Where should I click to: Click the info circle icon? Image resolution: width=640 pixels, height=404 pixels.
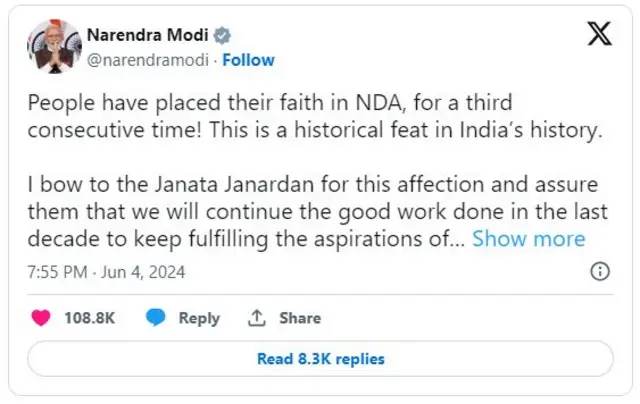[x=600, y=271]
